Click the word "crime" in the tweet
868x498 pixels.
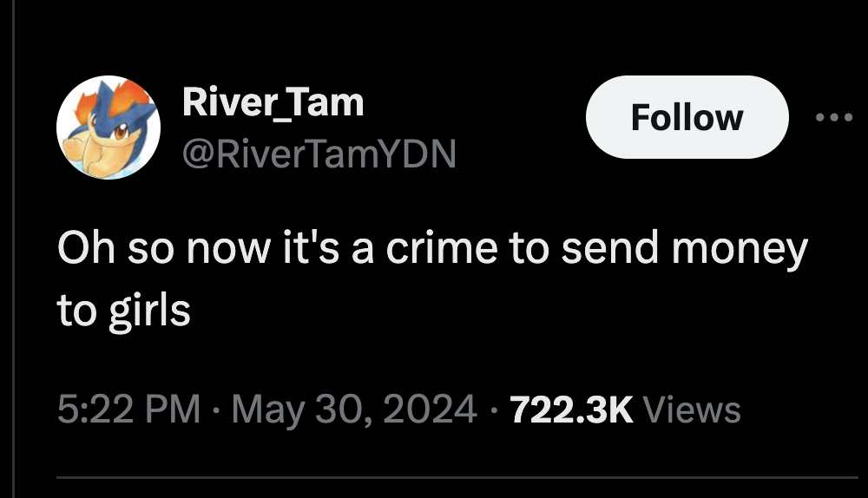pyautogui.click(x=457, y=250)
